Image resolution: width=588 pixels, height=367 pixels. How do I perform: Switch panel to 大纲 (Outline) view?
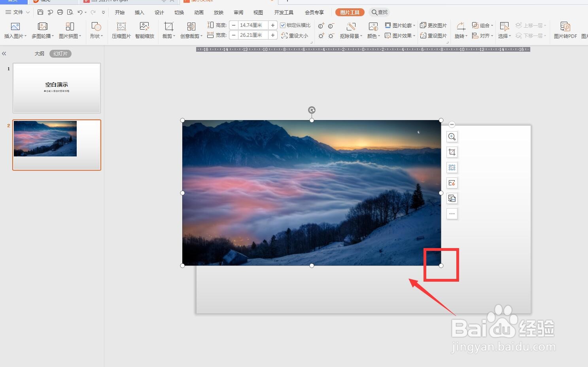39,53
